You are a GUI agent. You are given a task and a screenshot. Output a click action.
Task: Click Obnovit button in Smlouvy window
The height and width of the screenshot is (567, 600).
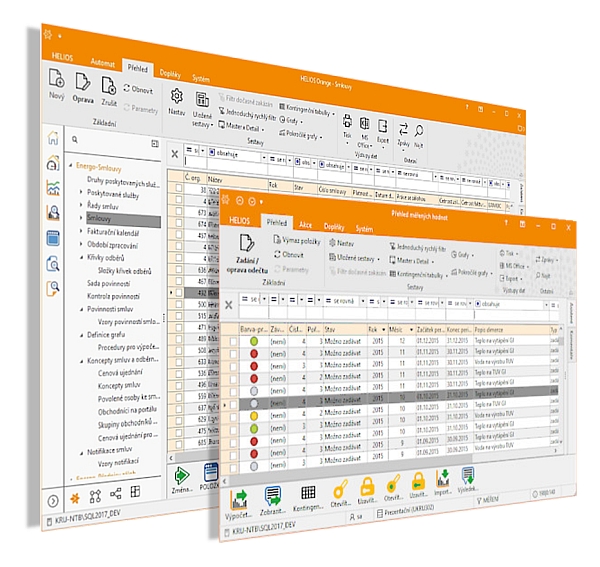[x=138, y=90]
